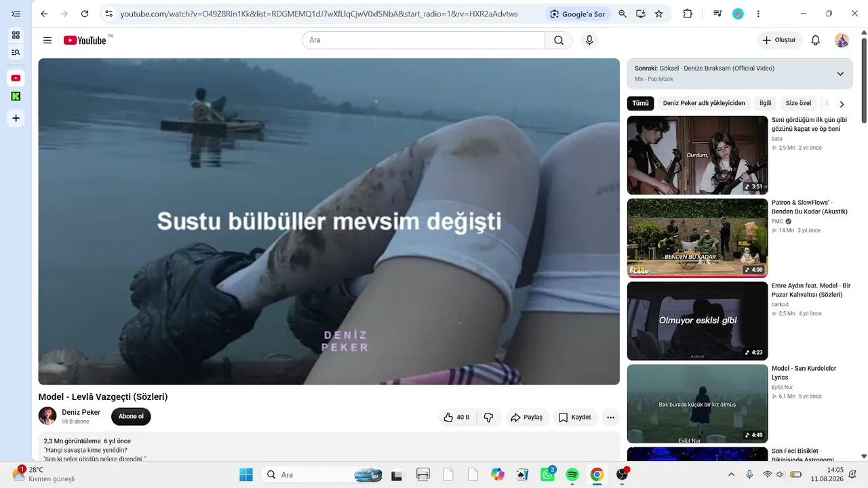Open Copilot from the taskbar

[498, 474]
